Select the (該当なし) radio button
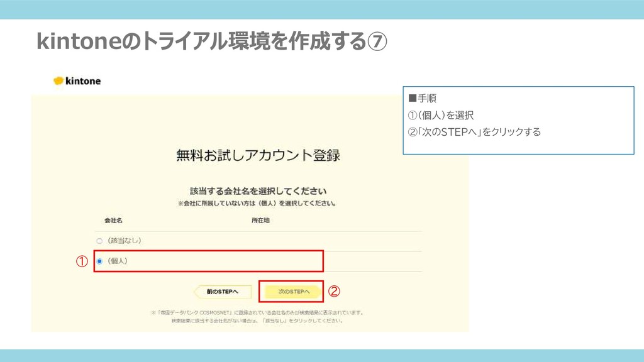The image size is (644, 362). point(99,241)
